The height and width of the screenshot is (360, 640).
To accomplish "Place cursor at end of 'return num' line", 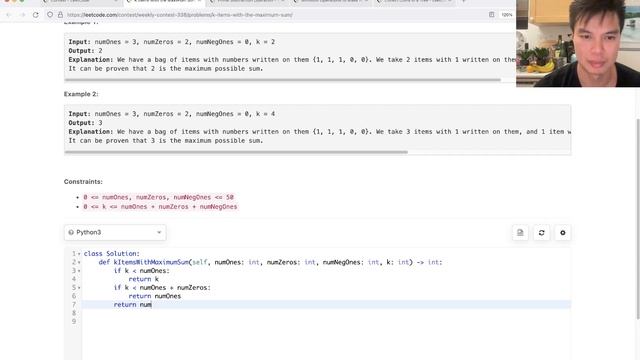I will point(152,305).
